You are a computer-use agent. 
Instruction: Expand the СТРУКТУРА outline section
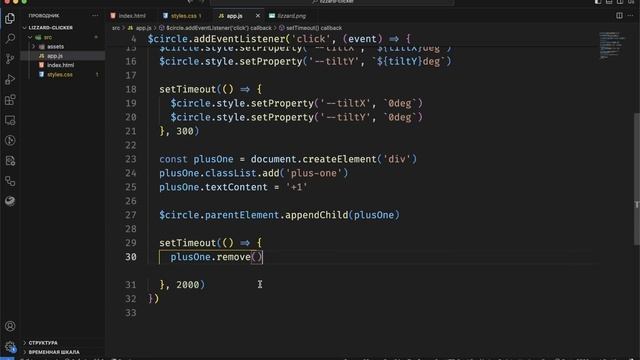[43, 343]
